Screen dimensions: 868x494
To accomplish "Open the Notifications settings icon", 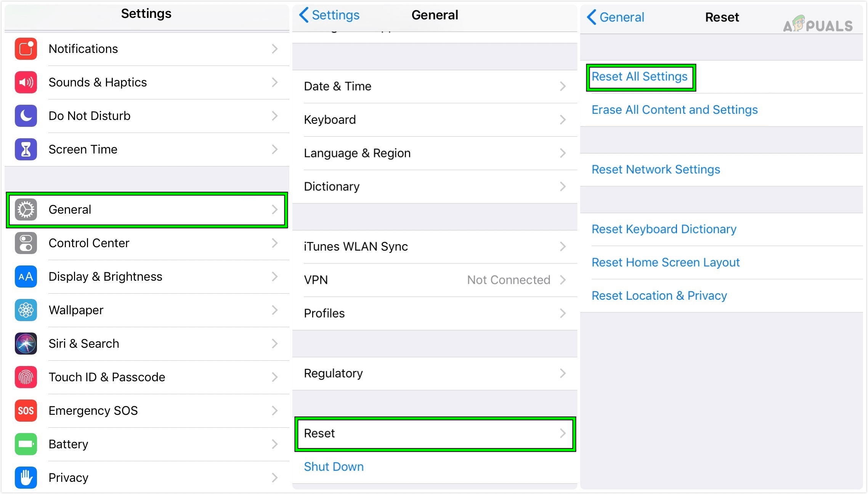I will [x=25, y=49].
